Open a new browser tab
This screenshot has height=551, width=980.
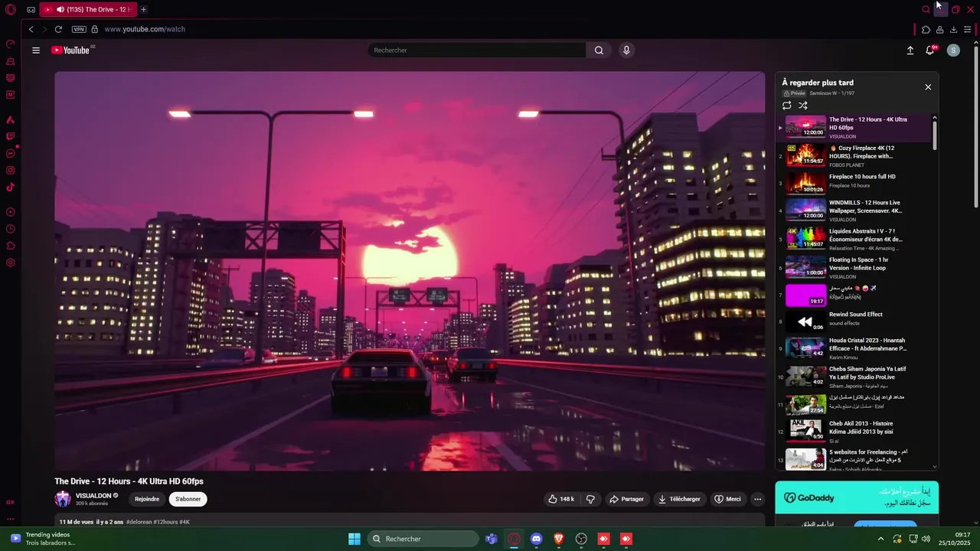coord(143,9)
